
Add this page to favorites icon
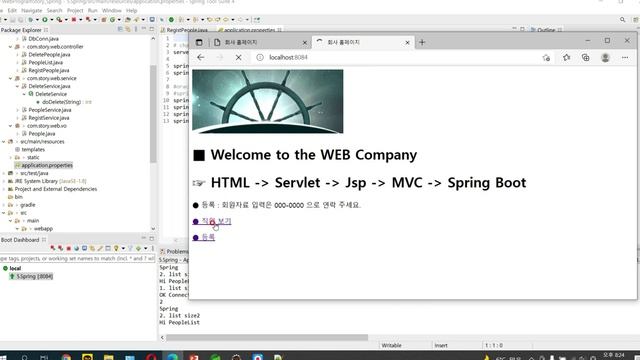(x=546, y=58)
